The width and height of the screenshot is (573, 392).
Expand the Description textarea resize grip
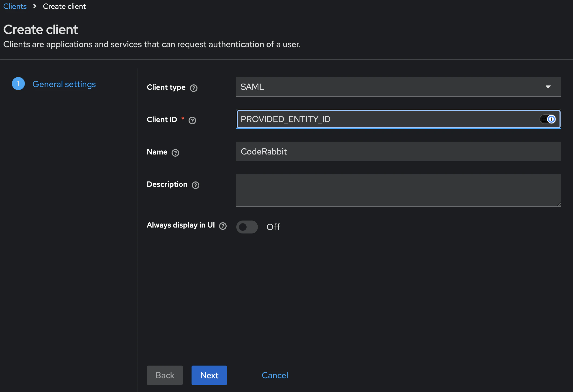[559, 204]
